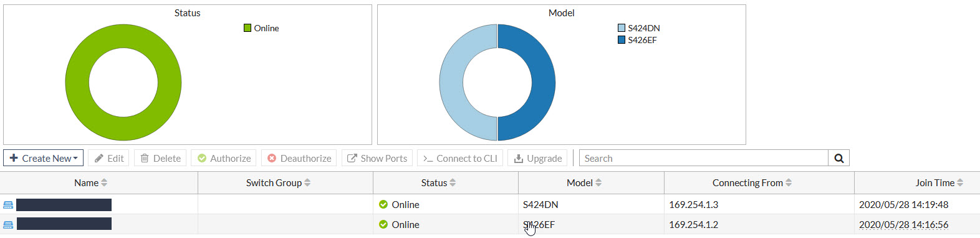Viewport: 980px width, 238px height.
Task: Click the external link icon on Show Ports
Action: point(352,158)
